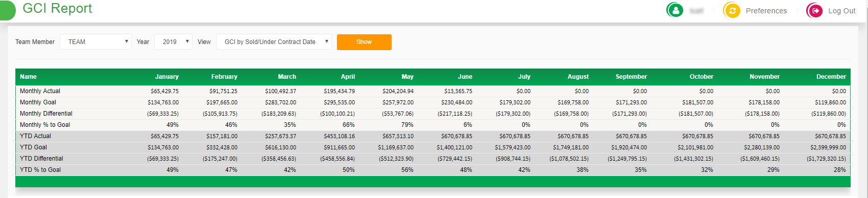Click the ($105,913.75) February differential

220,114
